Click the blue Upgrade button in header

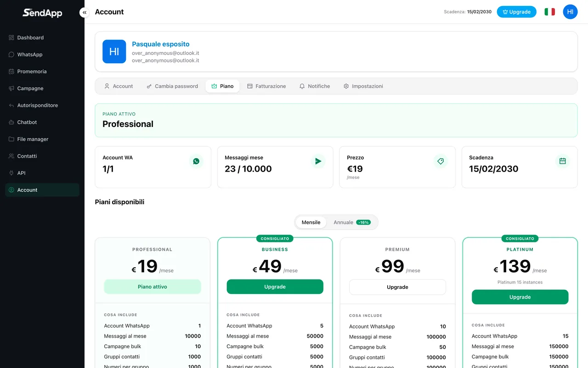pos(516,12)
